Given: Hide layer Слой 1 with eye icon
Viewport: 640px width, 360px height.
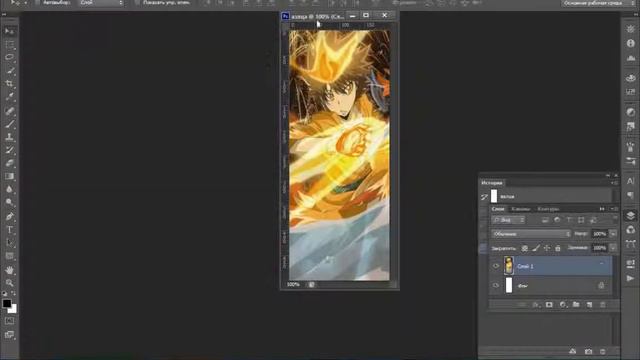Looking at the screenshot, I should click(x=496, y=266).
